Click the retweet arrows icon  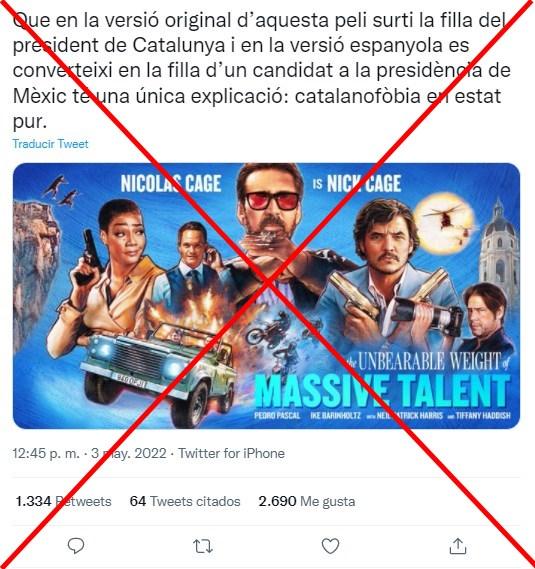(203, 546)
